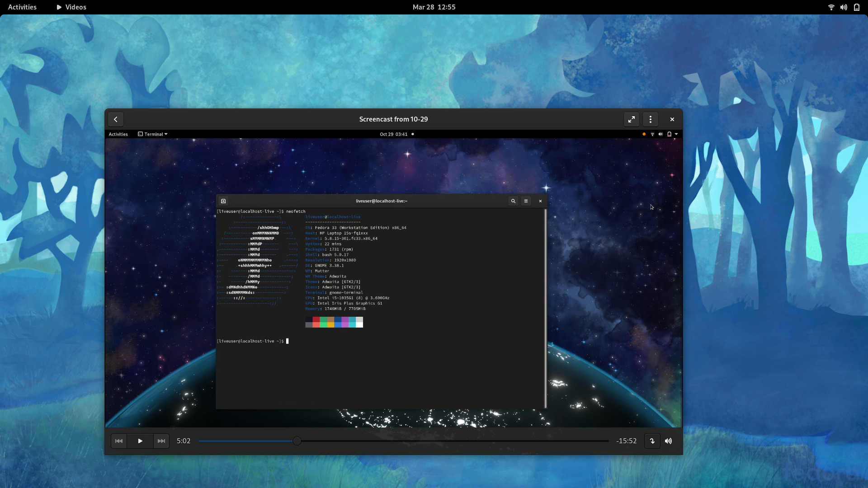Open the three-dot menu in the title bar
The image size is (868, 488).
click(650, 119)
